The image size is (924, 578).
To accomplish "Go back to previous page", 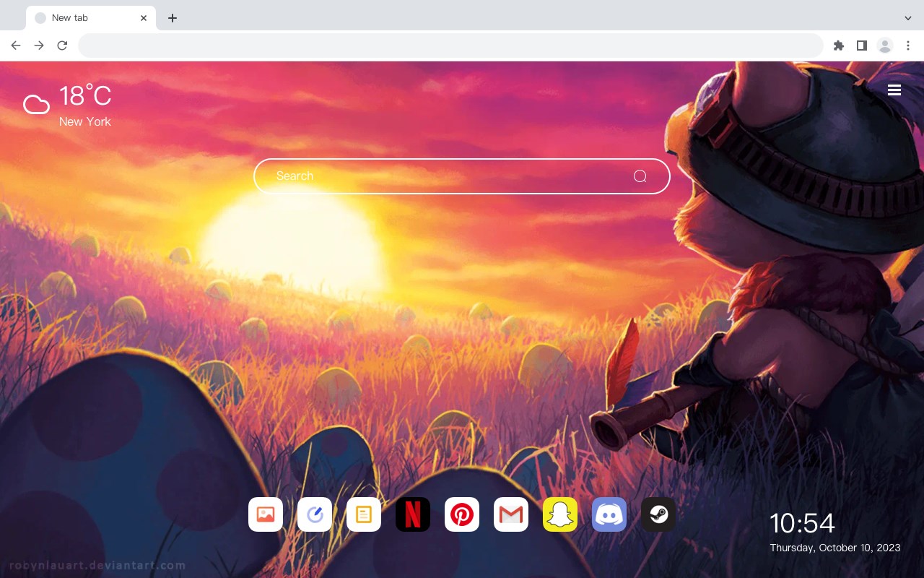I will point(16,46).
